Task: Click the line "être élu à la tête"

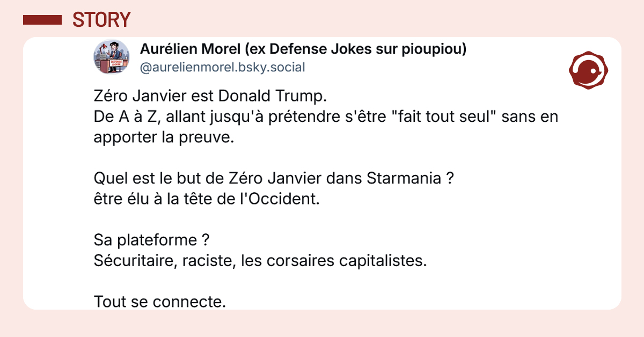Action: click(x=206, y=199)
